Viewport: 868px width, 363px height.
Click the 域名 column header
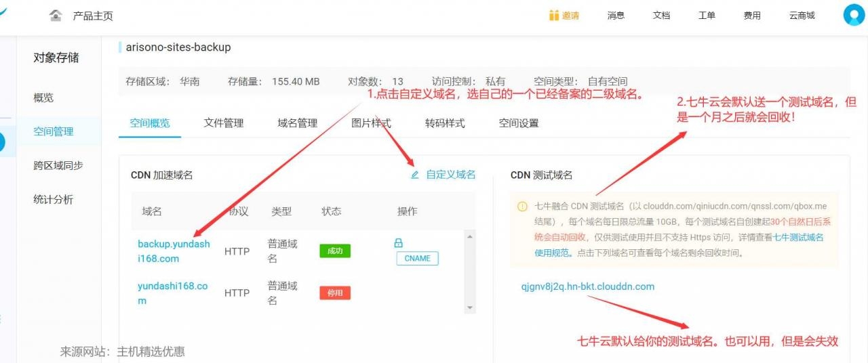tap(152, 211)
